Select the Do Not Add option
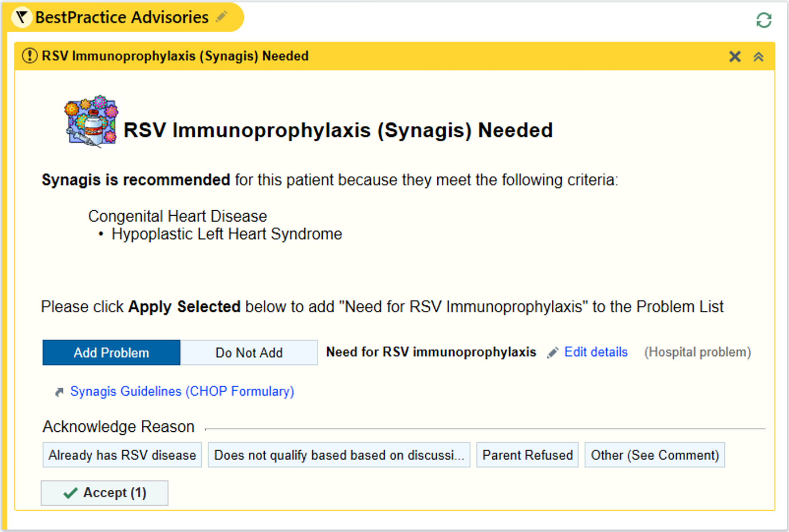Viewport: 789px width, 532px height. pos(249,352)
